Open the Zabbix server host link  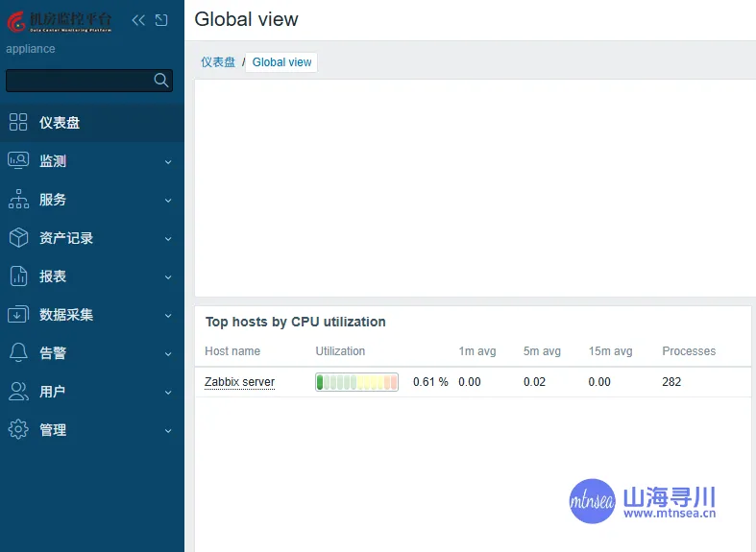239,382
